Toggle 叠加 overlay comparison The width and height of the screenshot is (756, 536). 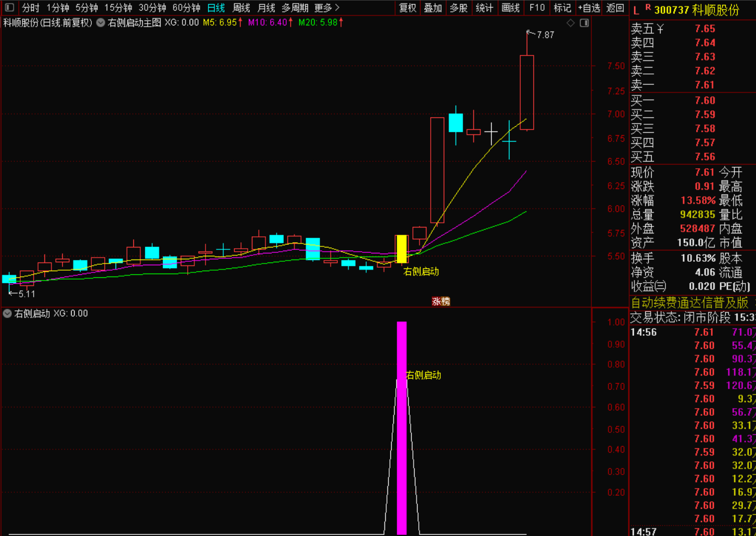click(433, 8)
